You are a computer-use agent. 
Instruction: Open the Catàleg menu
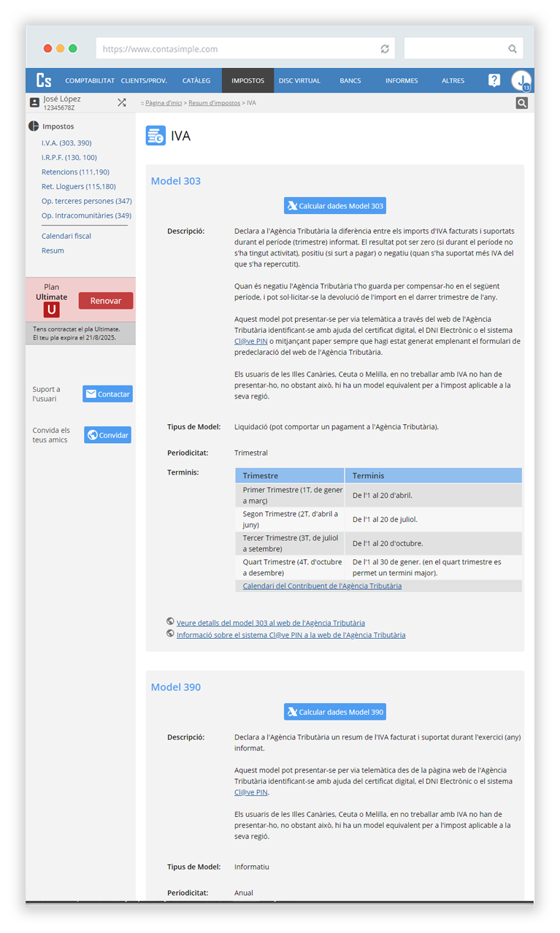pos(196,81)
